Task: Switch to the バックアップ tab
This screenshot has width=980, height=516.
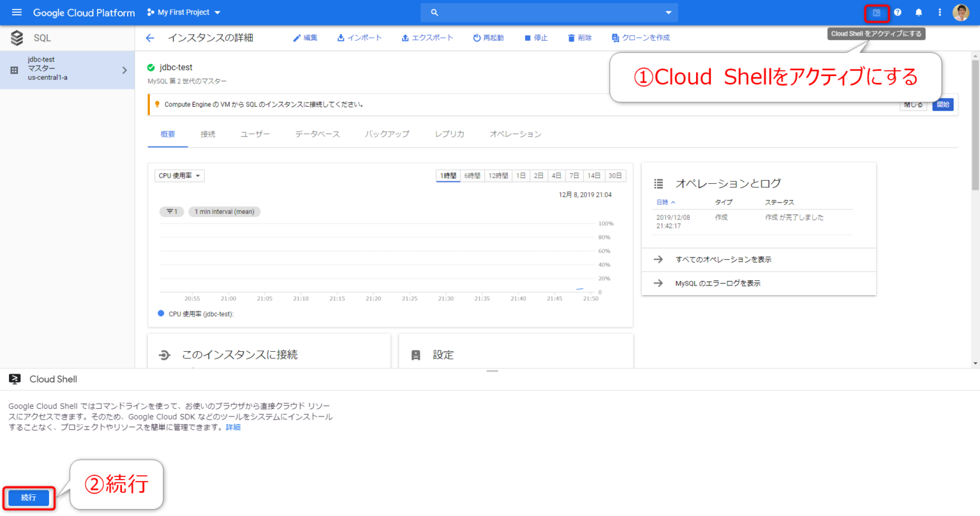Action: 387,134
